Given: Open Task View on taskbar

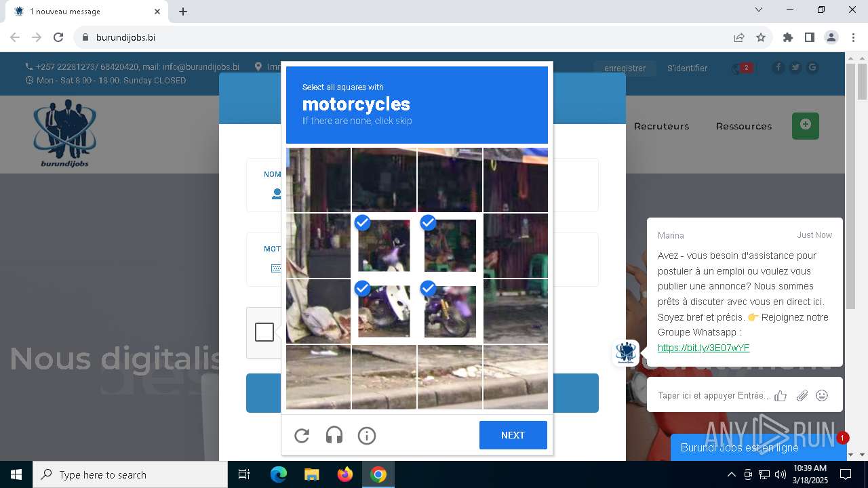Looking at the screenshot, I should click(x=244, y=474).
